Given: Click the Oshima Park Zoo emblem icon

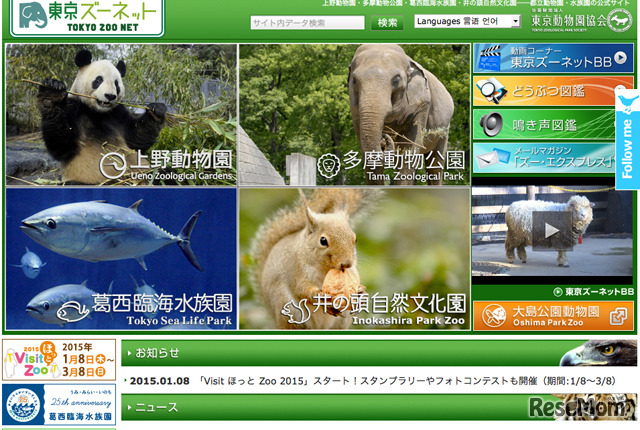Looking at the screenshot, I should tap(494, 316).
